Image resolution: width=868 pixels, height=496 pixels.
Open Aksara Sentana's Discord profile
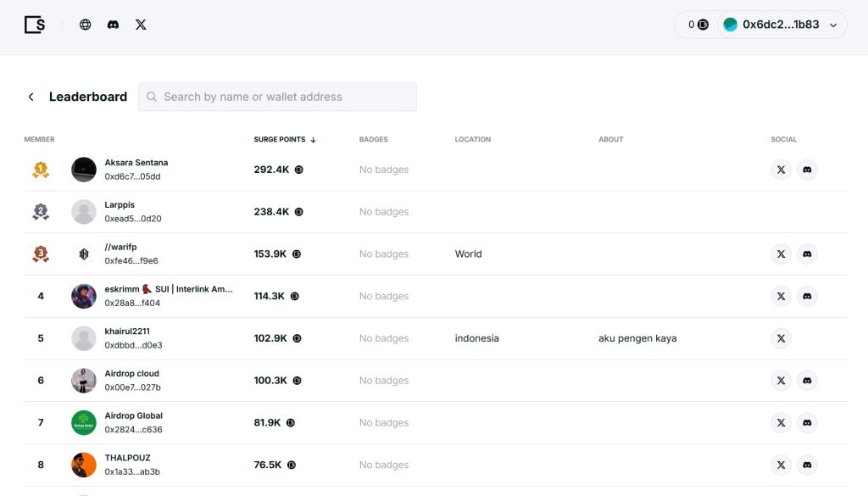807,170
